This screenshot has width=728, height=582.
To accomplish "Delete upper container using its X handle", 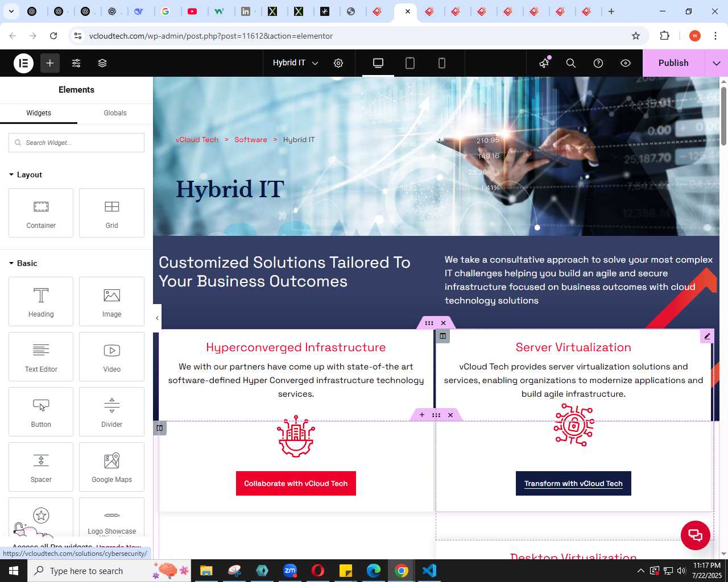I will coord(444,323).
